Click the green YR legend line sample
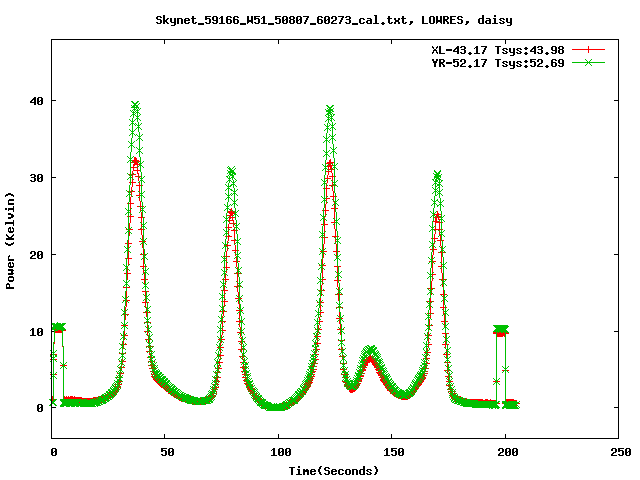This screenshot has height=480, width=640. 588,62
